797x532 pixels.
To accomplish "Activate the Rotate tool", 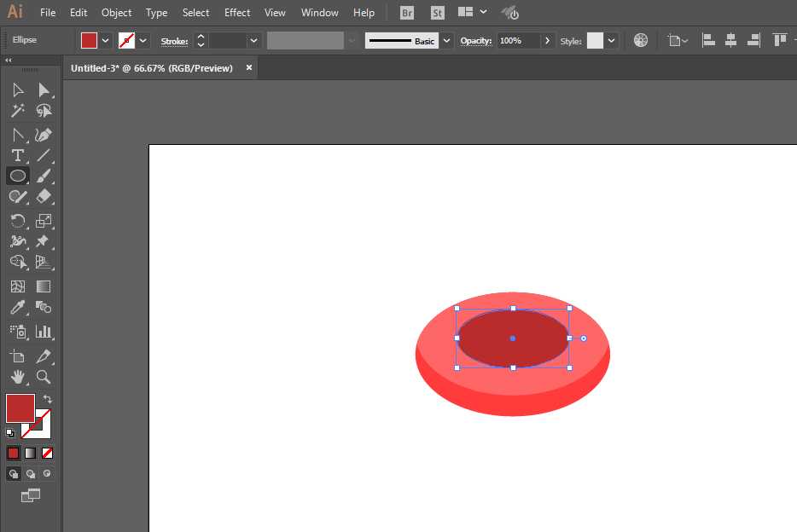I will pyautogui.click(x=18, y=220).
